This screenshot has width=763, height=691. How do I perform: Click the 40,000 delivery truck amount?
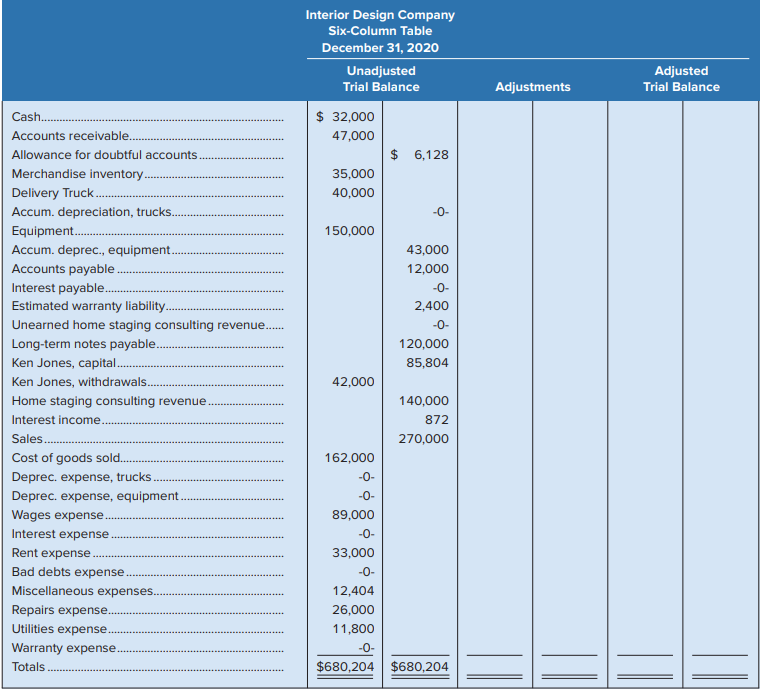click(353, 193)
